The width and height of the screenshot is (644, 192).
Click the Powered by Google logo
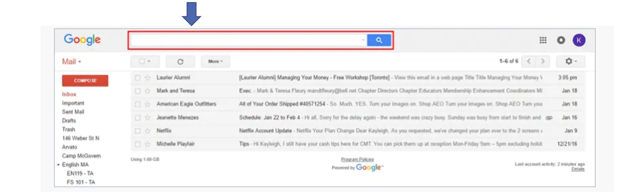(369, 167)
